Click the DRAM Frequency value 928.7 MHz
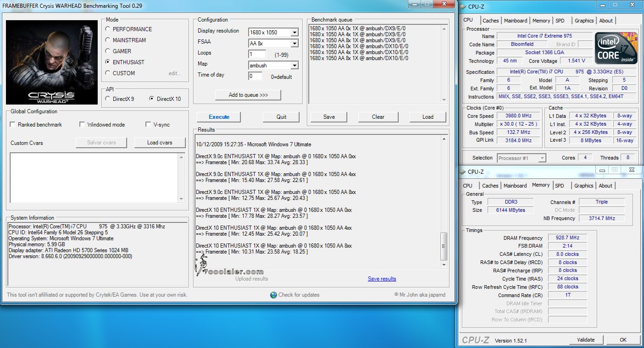644x348 pixels. pyautogui.click(x=567, y=238)
